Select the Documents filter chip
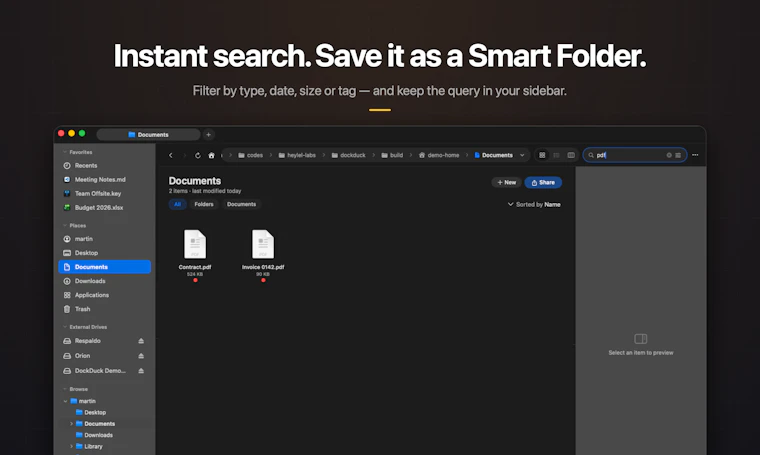This screenshot has height=455, width=760. pos(241,204)
